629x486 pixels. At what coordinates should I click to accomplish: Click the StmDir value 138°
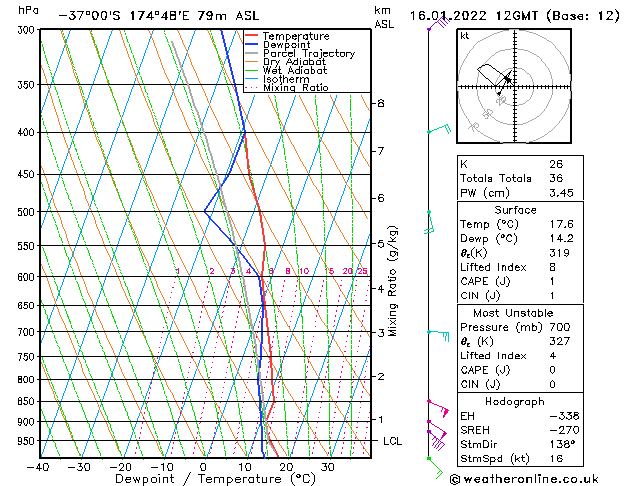563,445
